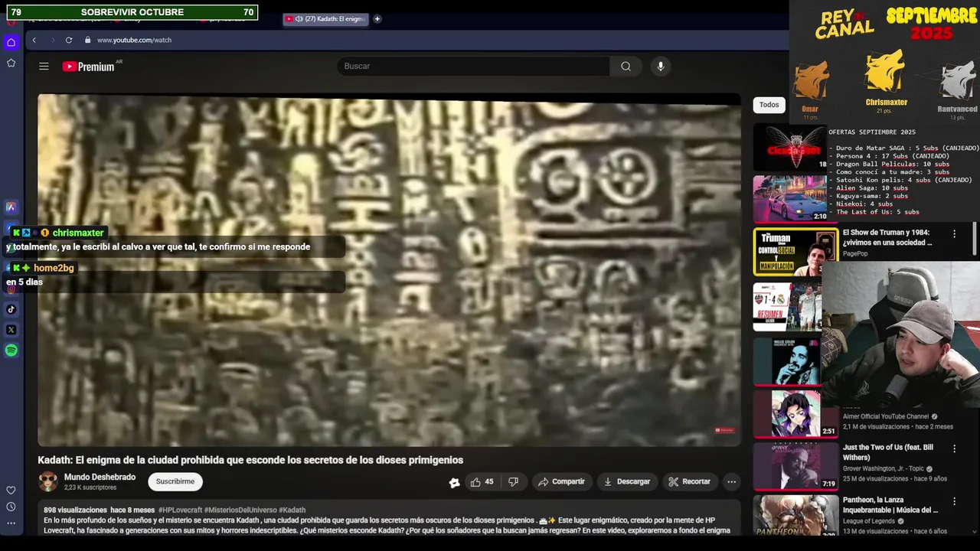Open the red car thumbnail with 2:10
The image size is (980, 551).
click(789, 199)
